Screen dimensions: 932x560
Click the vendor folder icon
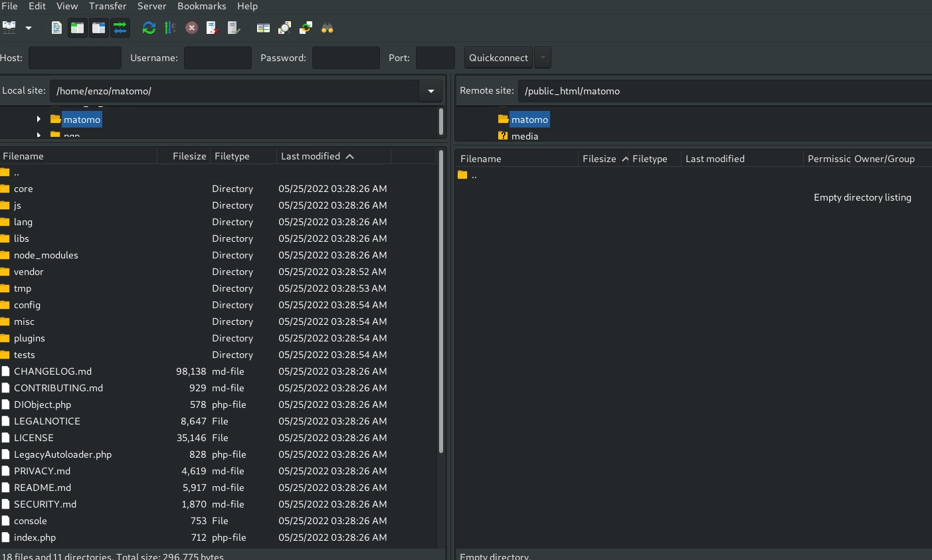(x=5, y=272)
